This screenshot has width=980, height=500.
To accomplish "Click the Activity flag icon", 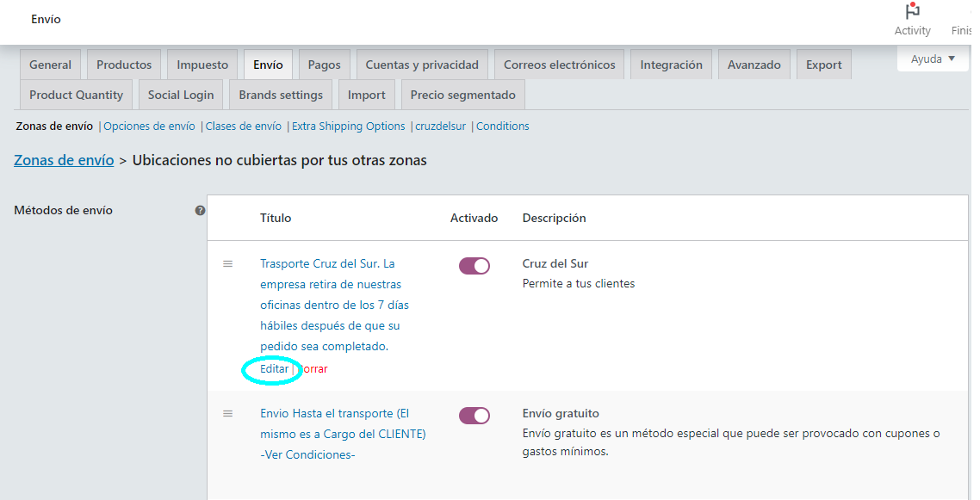I will pos(912,12).
